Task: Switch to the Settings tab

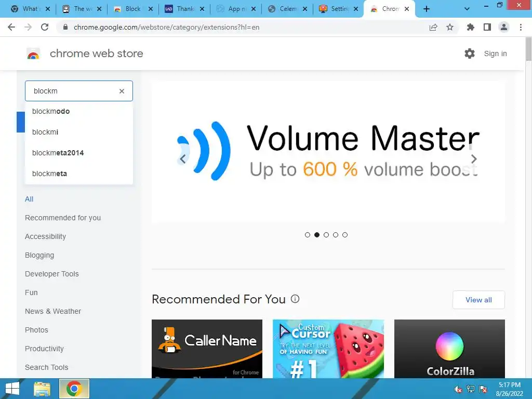Action: (x=339, y=9)
